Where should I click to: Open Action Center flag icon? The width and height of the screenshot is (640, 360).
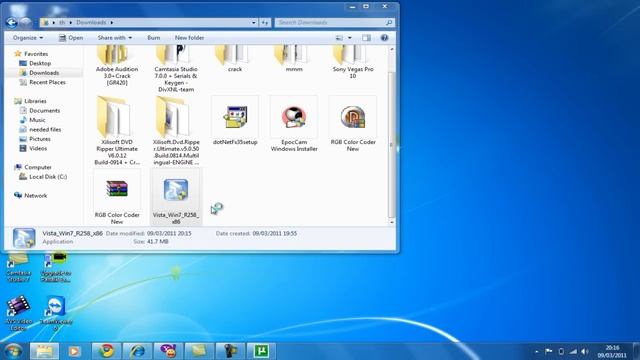click(x=549, y=351)
